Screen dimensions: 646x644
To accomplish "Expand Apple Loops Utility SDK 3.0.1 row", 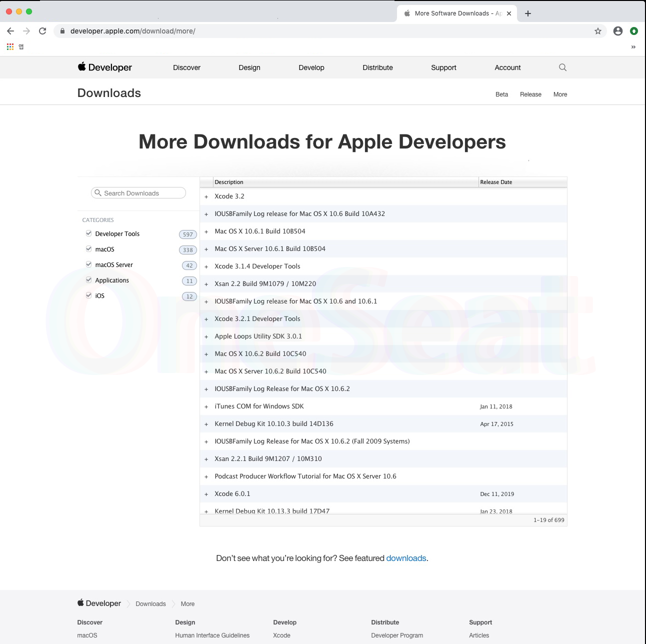I will (x=206, y=337).
